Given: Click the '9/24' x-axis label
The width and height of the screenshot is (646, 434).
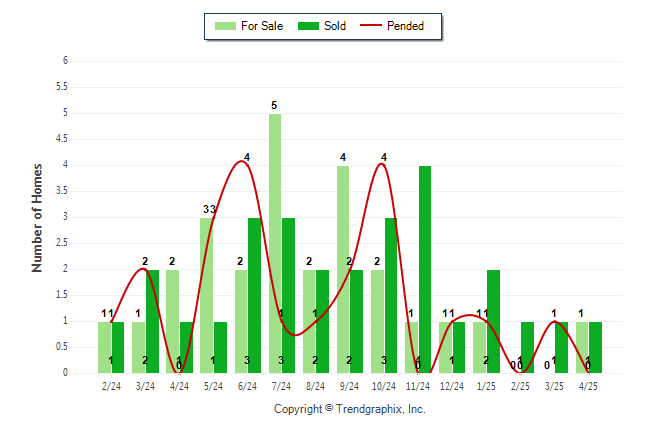Looking at the screenshot, I should [349, 386].
